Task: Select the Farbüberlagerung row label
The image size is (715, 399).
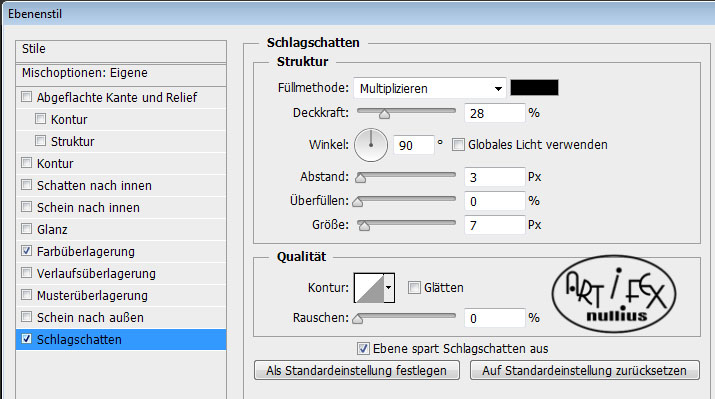Action: click(86, 251)
